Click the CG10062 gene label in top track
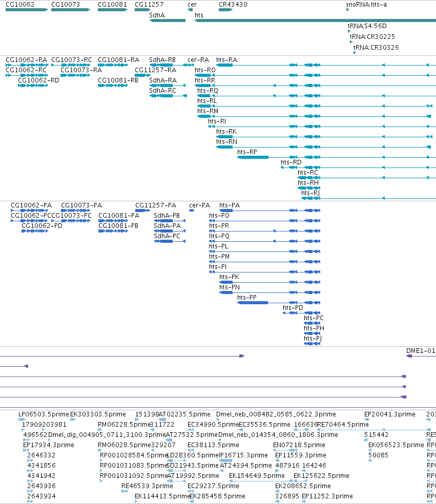Viewport: 436px width, 504px height. point(20,5)
